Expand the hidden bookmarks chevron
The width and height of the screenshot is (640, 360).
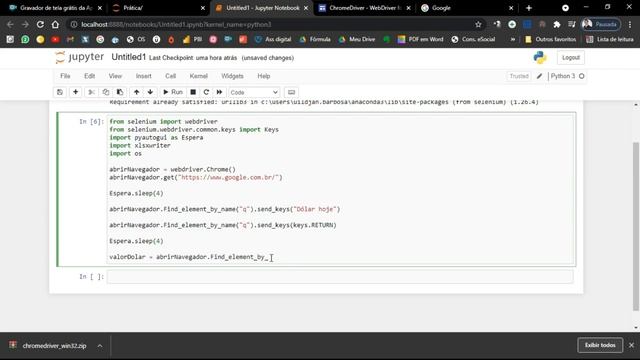[513, 39]
